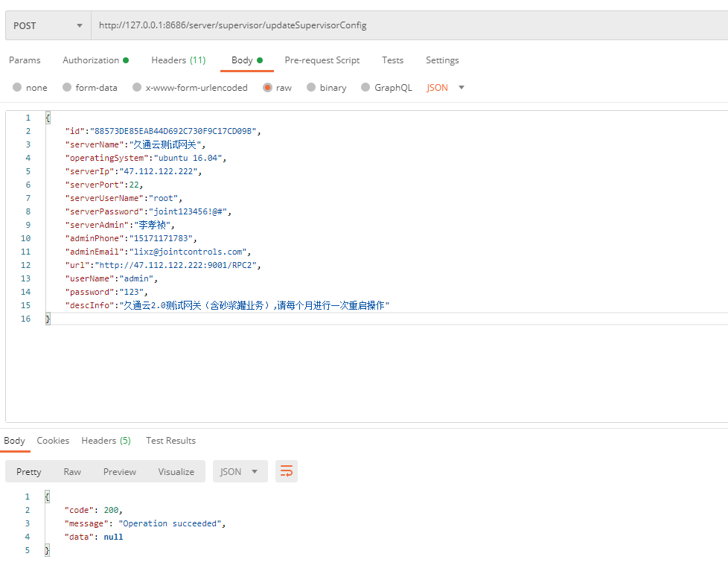Open the Tests tab

tap(392, 60)
